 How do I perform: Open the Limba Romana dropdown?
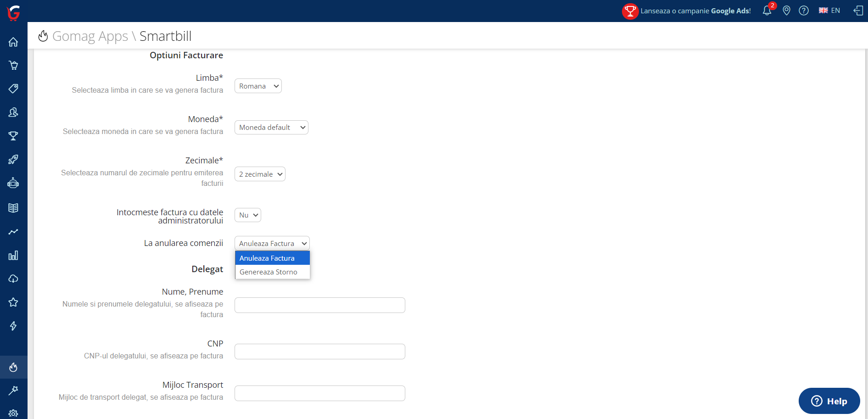pos(258,86)
